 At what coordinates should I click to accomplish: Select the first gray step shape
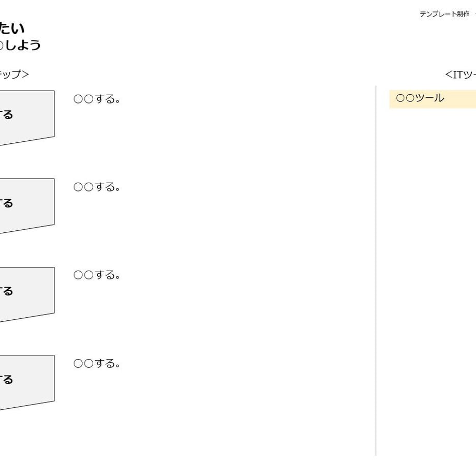click(27, 118)
